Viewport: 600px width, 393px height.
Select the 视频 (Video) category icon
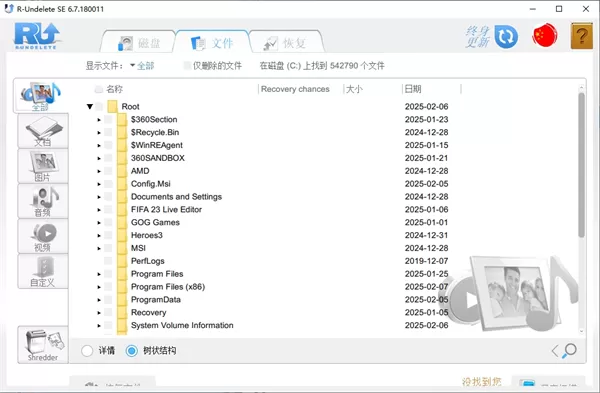click(x=43, y=236)
